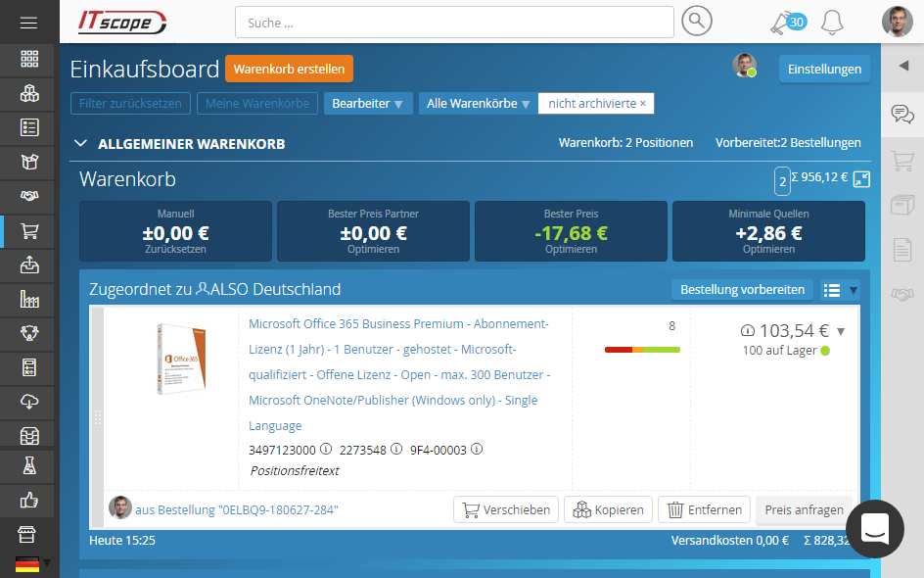The width and height of the screenshot is (924, 578).
Task: Click the expand icon next to total
Action: coord(861,179)
